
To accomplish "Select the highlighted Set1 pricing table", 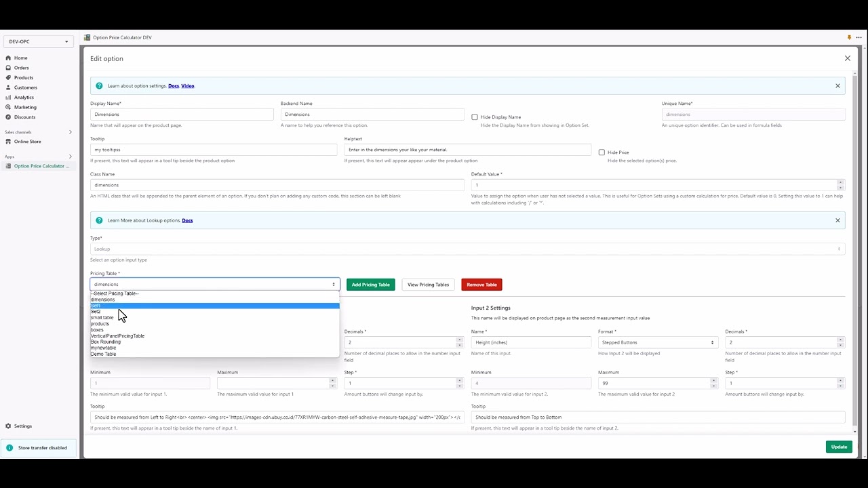I will click(x=214, y=306).
